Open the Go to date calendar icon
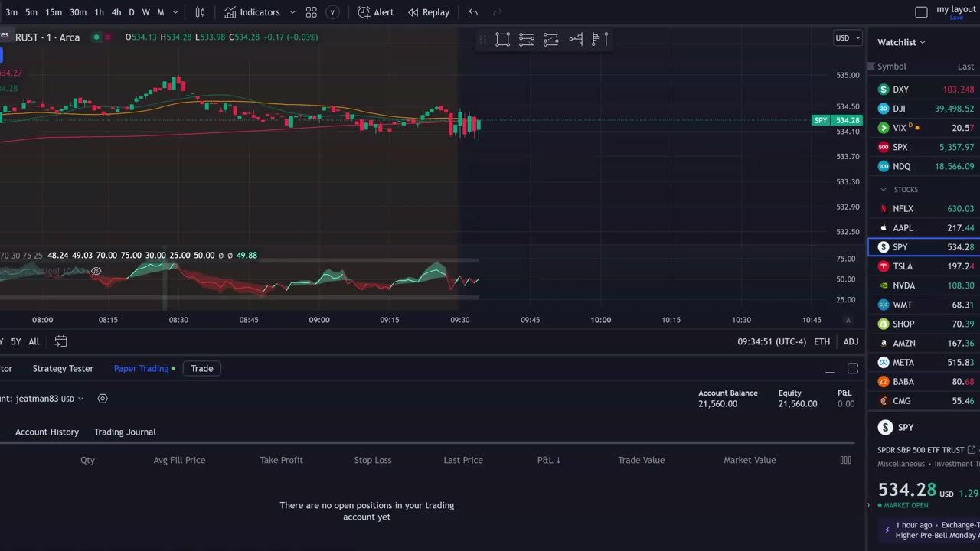The image size is (980, 551). tap(61, 341)
